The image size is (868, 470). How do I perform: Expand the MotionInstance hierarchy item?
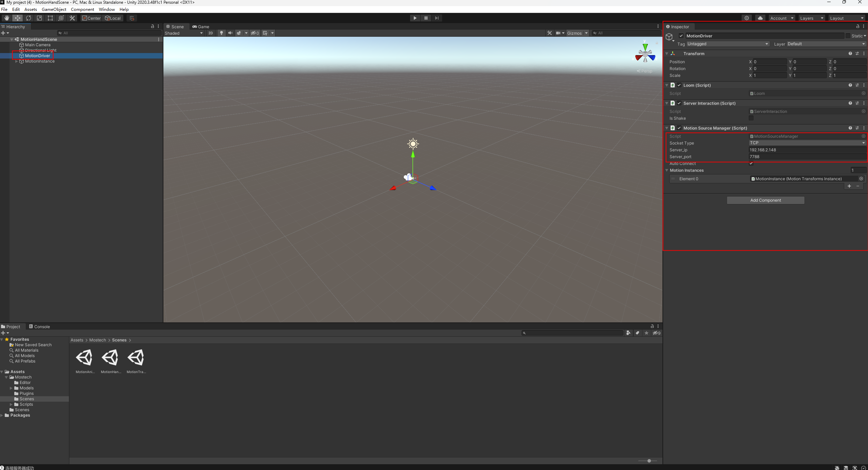pyautogui.click(x=16, y=61)
